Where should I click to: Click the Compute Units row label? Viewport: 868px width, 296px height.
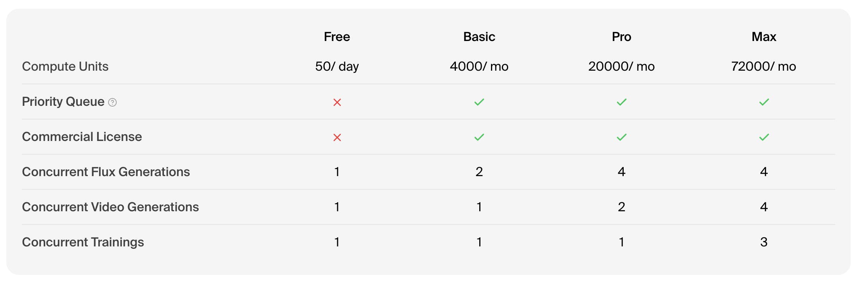[x=65, y=66]
